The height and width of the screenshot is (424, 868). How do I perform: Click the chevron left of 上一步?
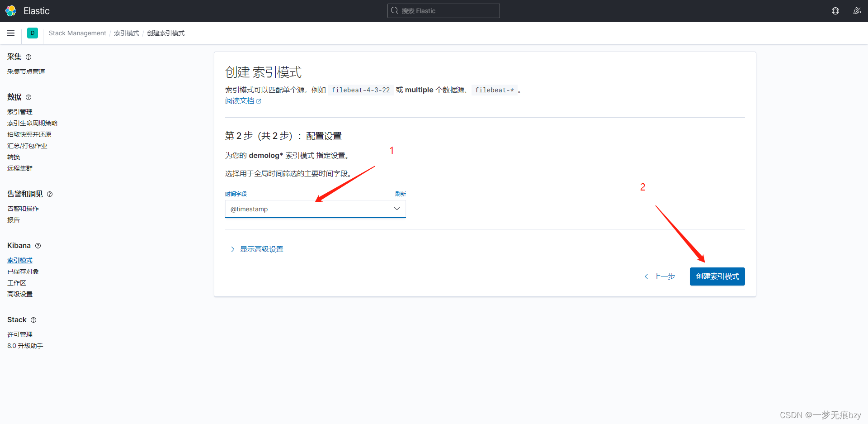[x=646, y=276]
